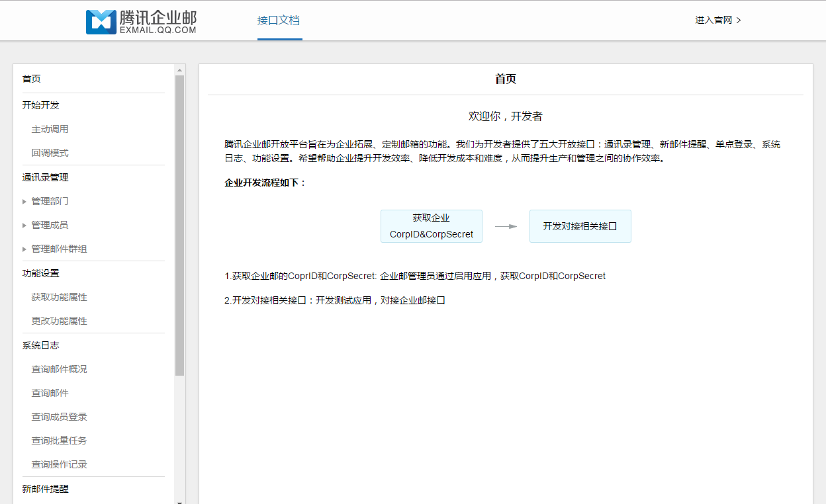Click the 新邮件提醒 section heading

45,489
